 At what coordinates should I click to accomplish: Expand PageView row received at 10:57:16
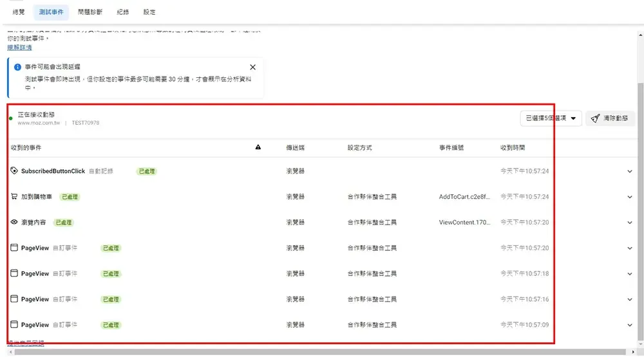pos(630,300)
